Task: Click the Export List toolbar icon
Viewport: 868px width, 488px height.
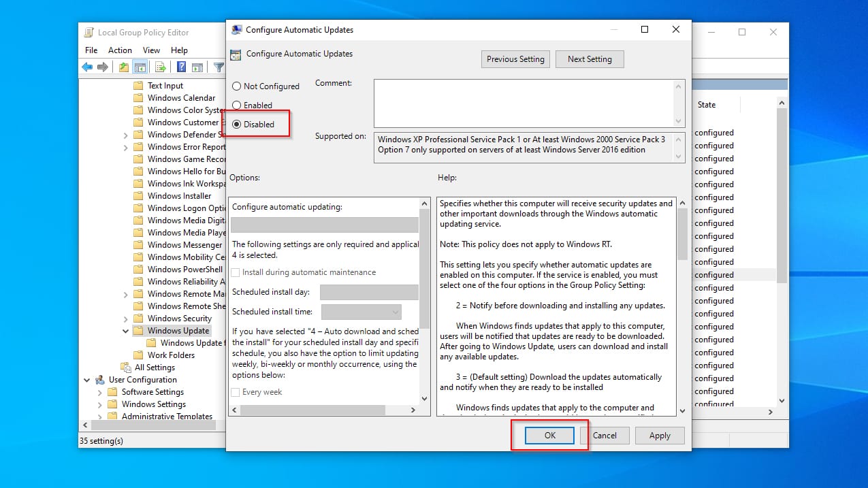Action: click(161, 67)
